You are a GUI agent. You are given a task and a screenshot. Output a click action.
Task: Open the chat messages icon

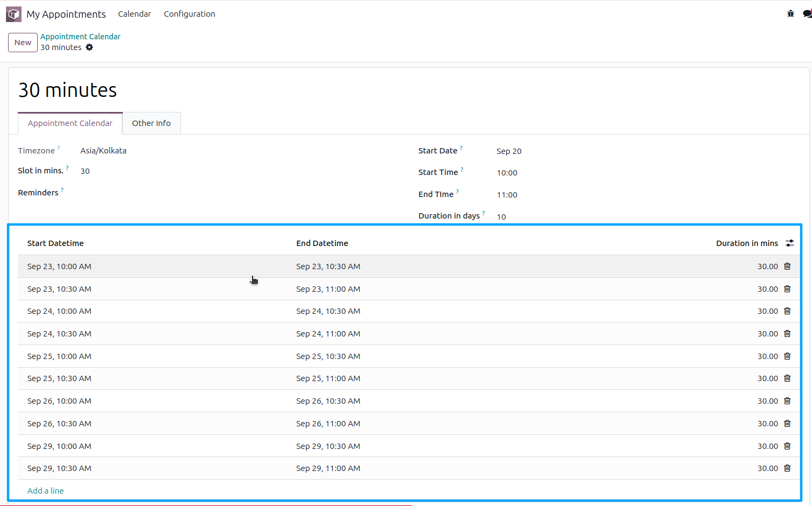(x=807, y=14)
